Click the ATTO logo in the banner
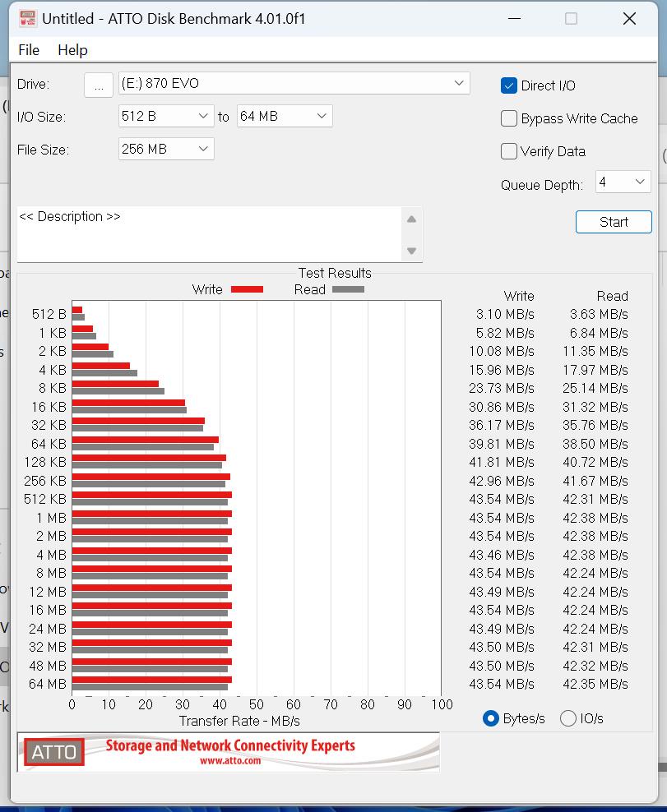This screenshot has width=667, height=812. (x=54, y=752)
